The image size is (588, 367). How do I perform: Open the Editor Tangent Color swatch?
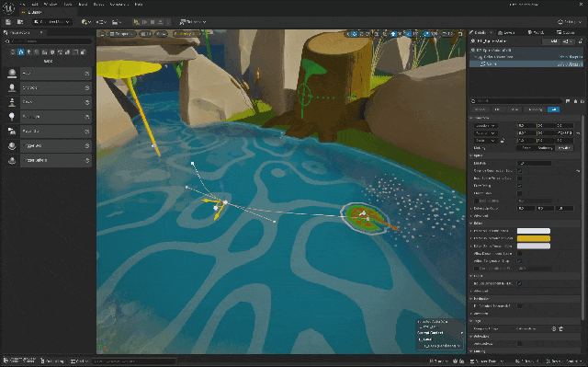(x=534, y=246)
